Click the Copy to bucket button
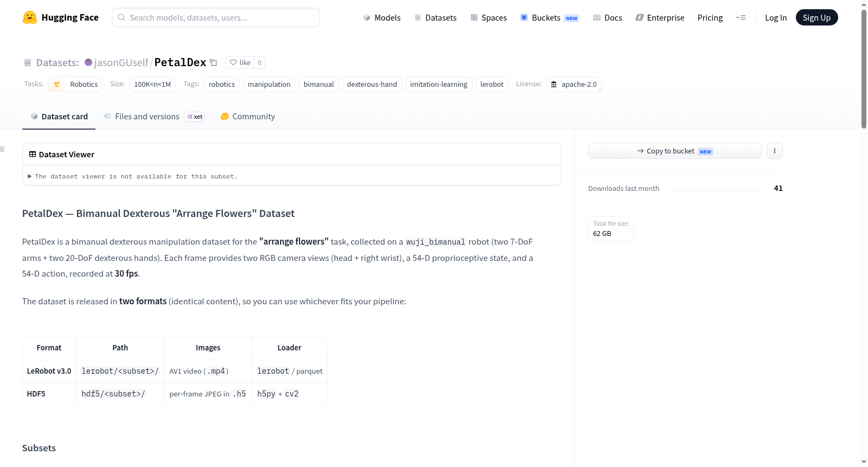 (675, 151)
